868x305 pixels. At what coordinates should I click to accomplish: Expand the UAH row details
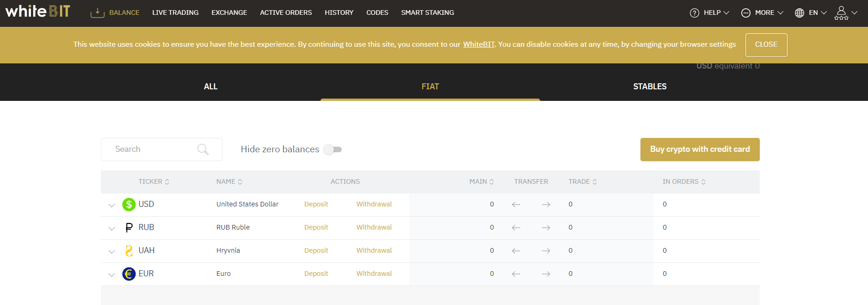tap(111, 251)
